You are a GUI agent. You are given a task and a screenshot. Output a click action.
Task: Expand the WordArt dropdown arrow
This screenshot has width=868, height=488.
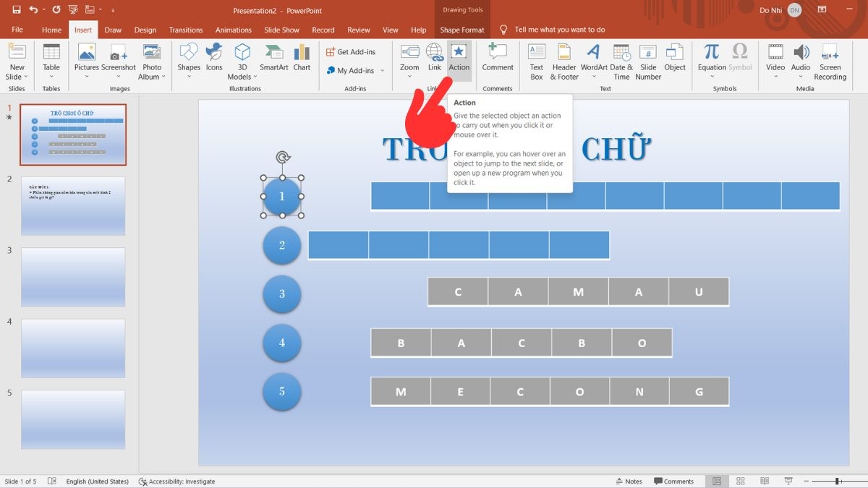[x=594, y=77]
